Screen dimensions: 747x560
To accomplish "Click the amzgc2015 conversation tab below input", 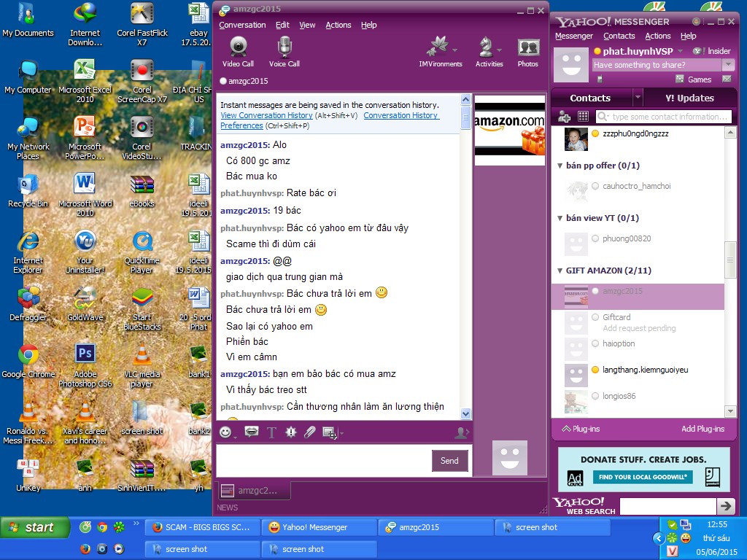I will click(255, 491).
